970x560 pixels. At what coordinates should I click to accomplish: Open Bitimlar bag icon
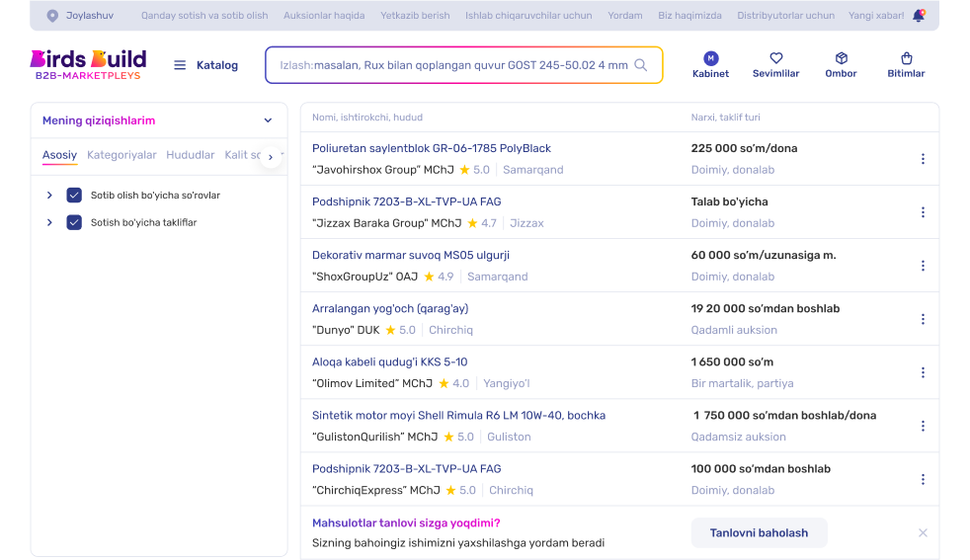pos(906,58)
